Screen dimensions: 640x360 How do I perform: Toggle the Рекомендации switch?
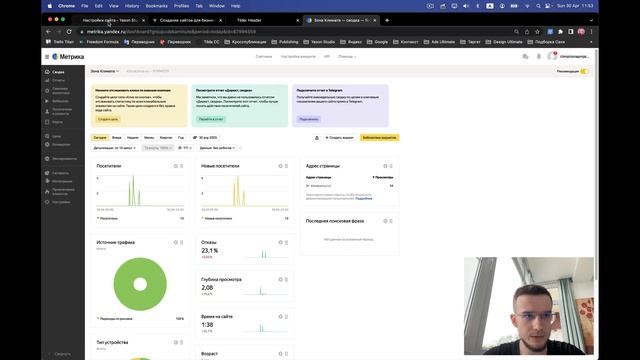coord(584,71)
